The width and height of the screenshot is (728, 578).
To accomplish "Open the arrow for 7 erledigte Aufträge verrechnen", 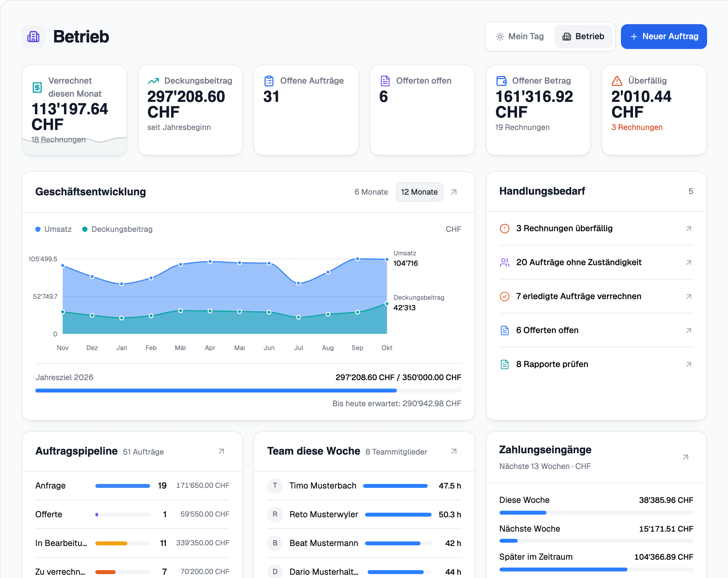I will [688, 296].
